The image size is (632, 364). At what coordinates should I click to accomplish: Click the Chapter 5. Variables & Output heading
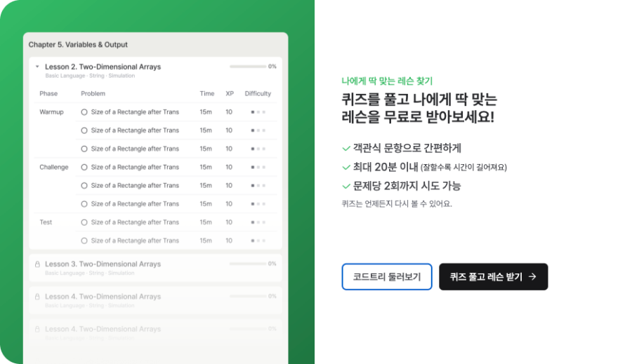pyautogui.click(x=78, y=45)
